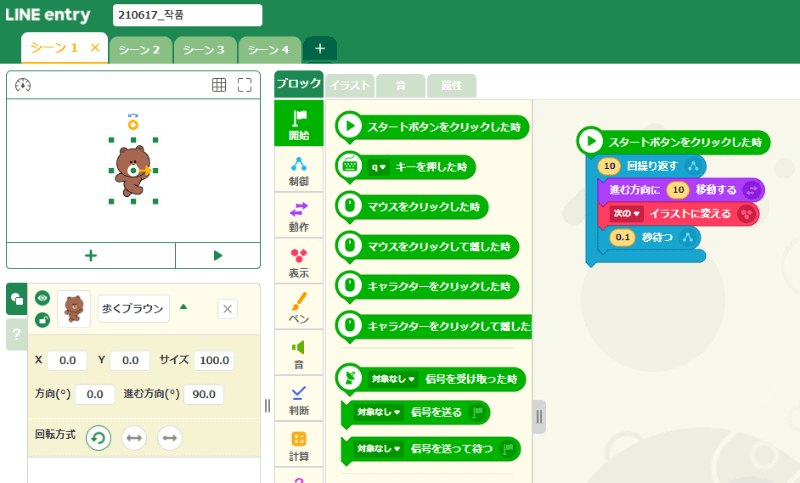Pick palette block キャラクターをクリックした時
800x483 pixels.
tap(427, 286)
